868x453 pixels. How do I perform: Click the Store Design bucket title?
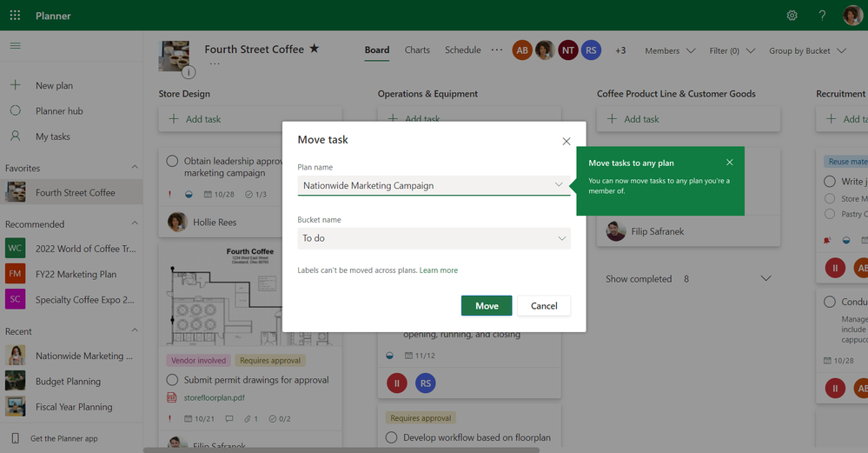click(x=184, y=94)
